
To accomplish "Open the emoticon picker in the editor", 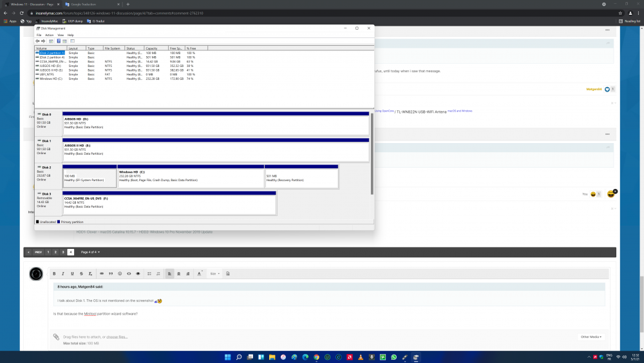I will [x=120, y=273].
